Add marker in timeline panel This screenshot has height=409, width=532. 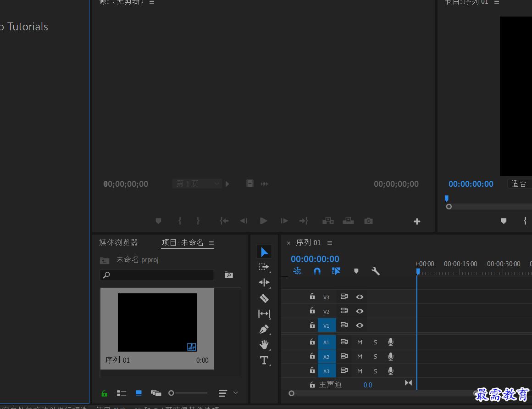click(356, 271)
